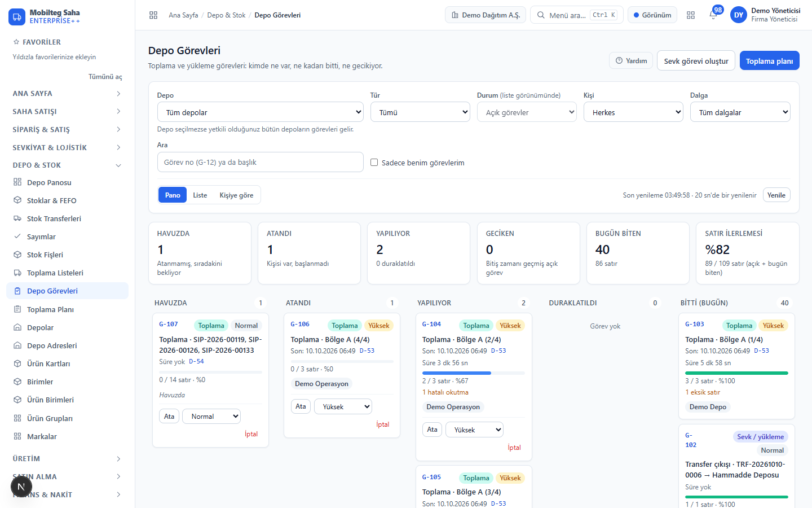The width and height of the screenshot is (812, 508).
Task: Open Depo Görevleri in the sidebar
Action: click(67, 291)
